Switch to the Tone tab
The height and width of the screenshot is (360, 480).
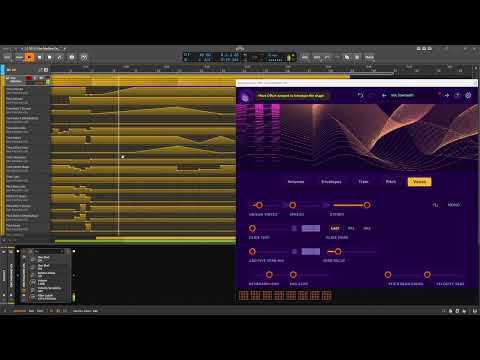click(x=363, y=182)
